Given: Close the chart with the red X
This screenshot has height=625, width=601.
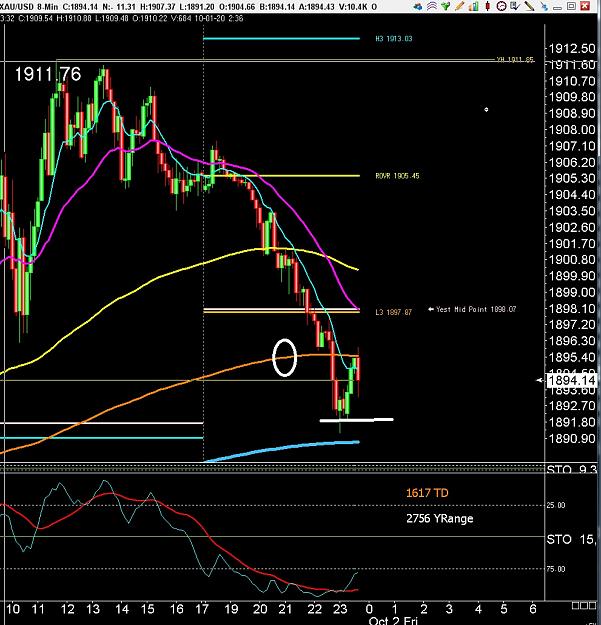Looking at the screenshot, I should pos(585,6).
